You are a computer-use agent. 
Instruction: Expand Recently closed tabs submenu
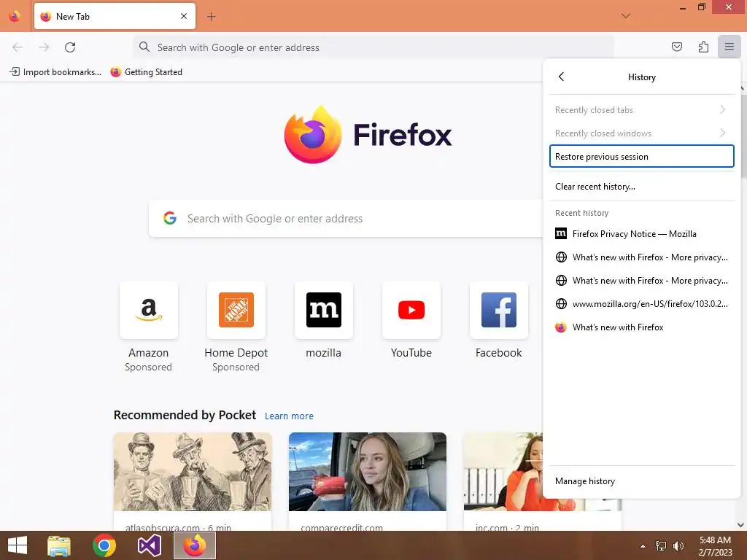point(642,110)
